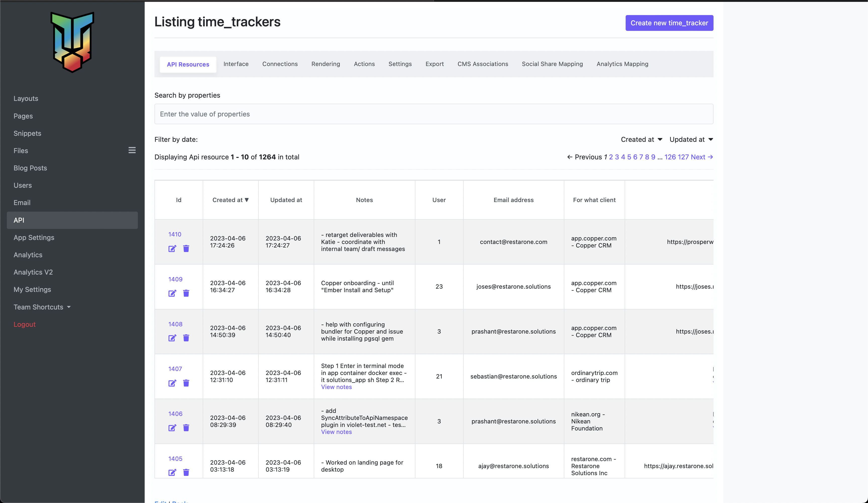Click the edit icon for record 1410

point(172,248)
